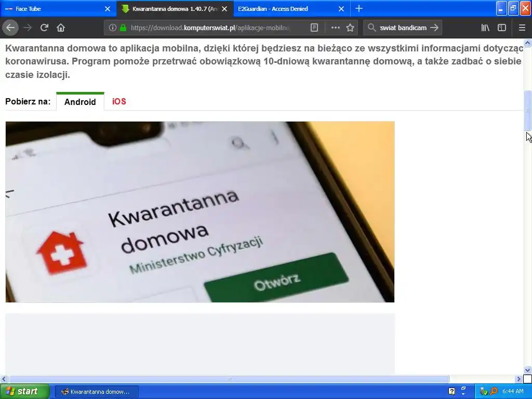The height and width of the screenshot is (399, 532).
Task: Reload the current page
Action: 44,28
